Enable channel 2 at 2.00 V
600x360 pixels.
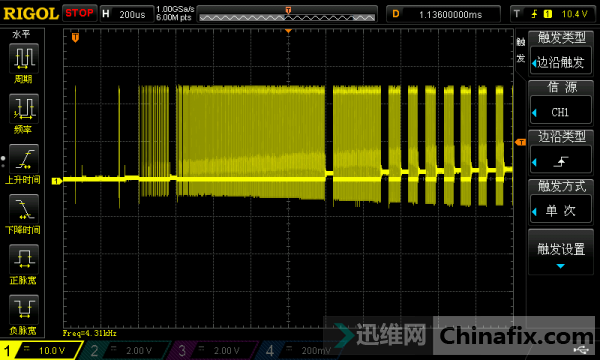[x=124, y=350]
